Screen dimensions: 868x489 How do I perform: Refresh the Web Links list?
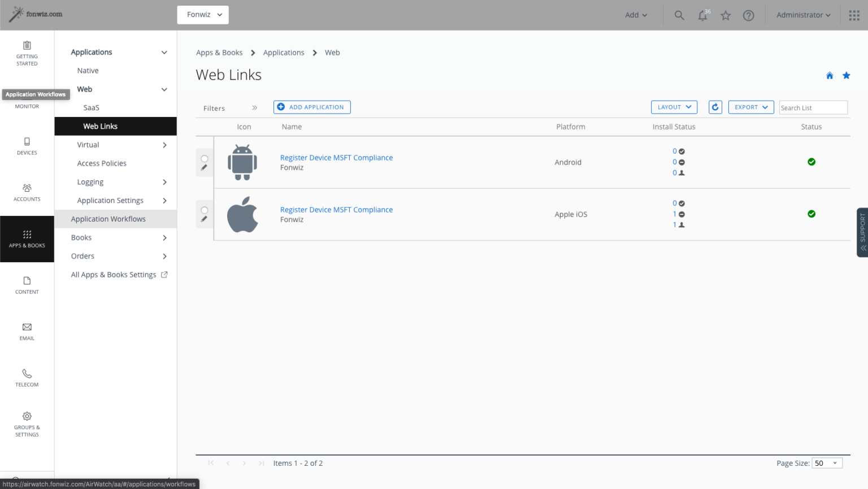coord(715,107)
